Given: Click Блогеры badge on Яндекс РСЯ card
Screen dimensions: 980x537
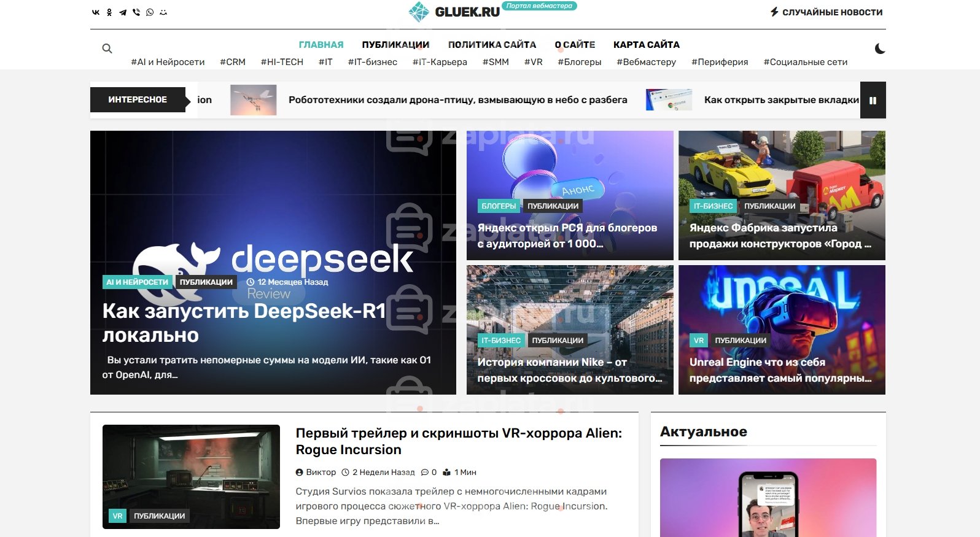Looking at the screenshot, I should [x=499, y=206].
